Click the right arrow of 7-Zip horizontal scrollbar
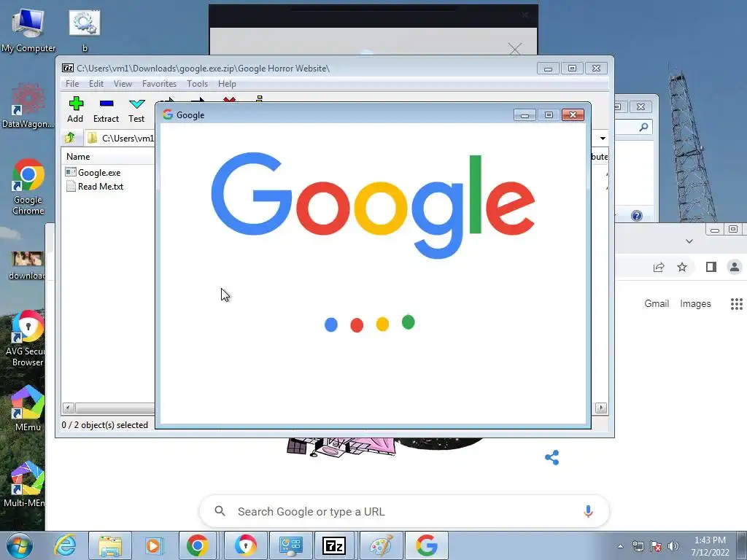Image resolution: width=747 pixels, height=560 pixels. coord(601,408)
